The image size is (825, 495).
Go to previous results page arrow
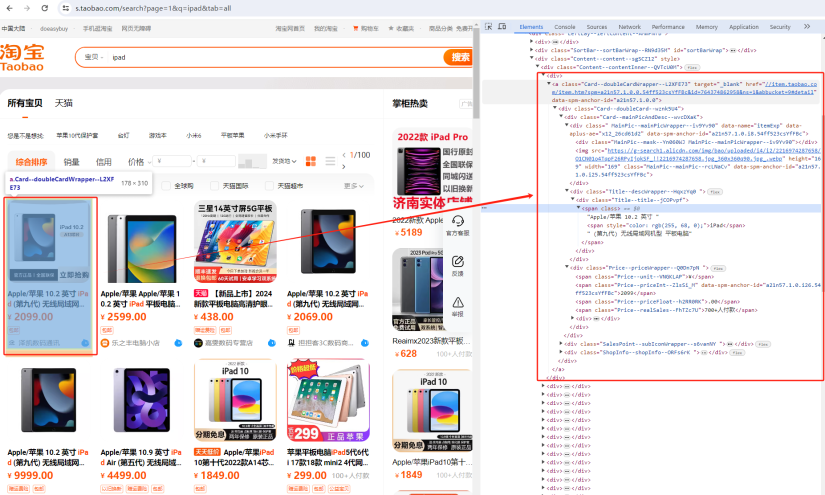[344, 155]
